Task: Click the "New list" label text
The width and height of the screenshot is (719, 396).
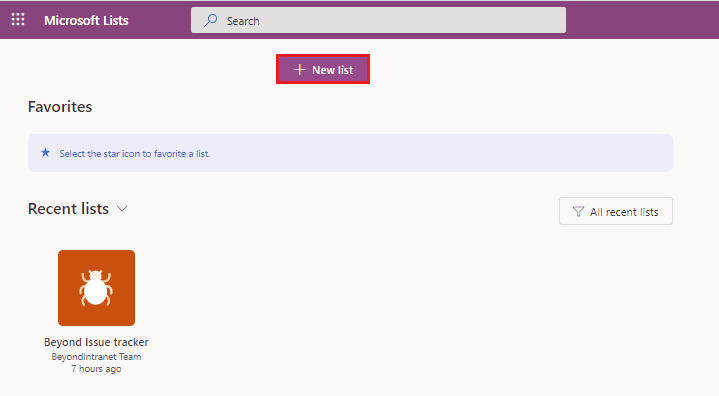Action: 332,70
